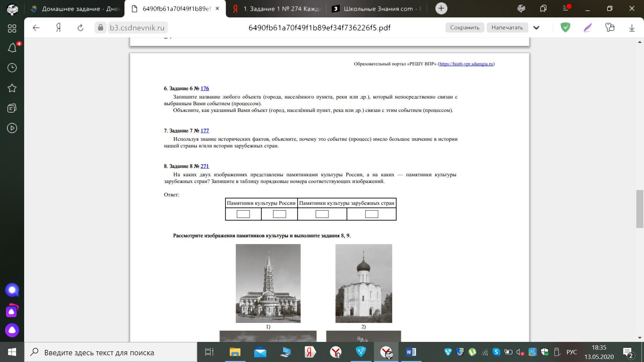644x362 pixels.
Task: Click the Напечатать button
Action: tap(507, 27)
